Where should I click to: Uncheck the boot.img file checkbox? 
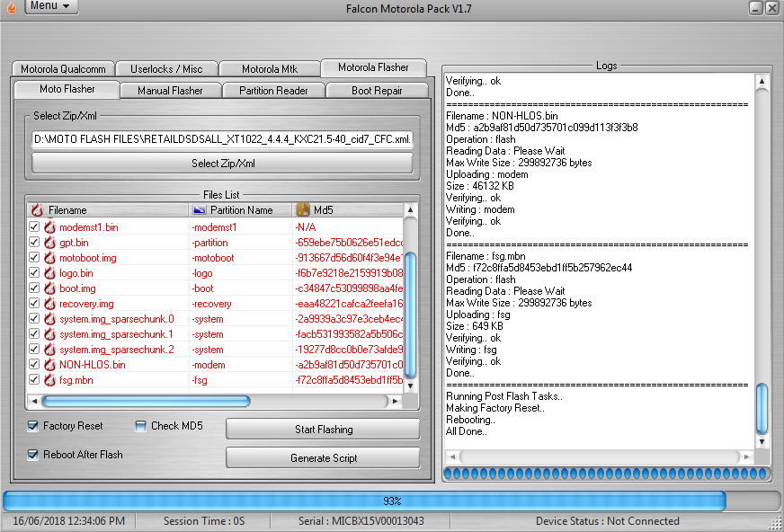pos(34,288)
